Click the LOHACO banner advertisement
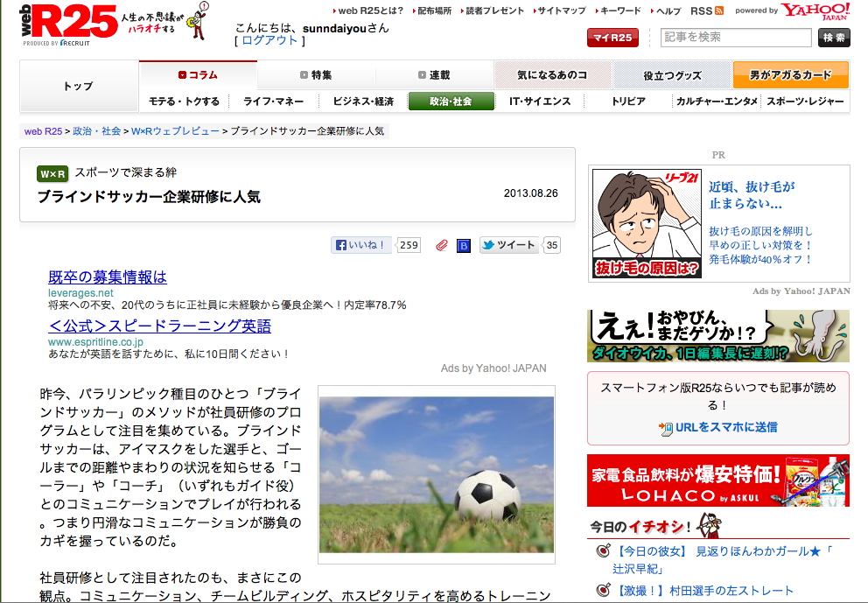This screenshot has height=603, width=868. click(x=718, y=480)
